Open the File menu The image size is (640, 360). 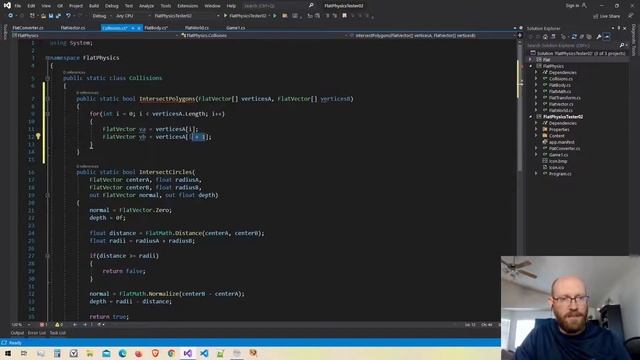(18, 6)
